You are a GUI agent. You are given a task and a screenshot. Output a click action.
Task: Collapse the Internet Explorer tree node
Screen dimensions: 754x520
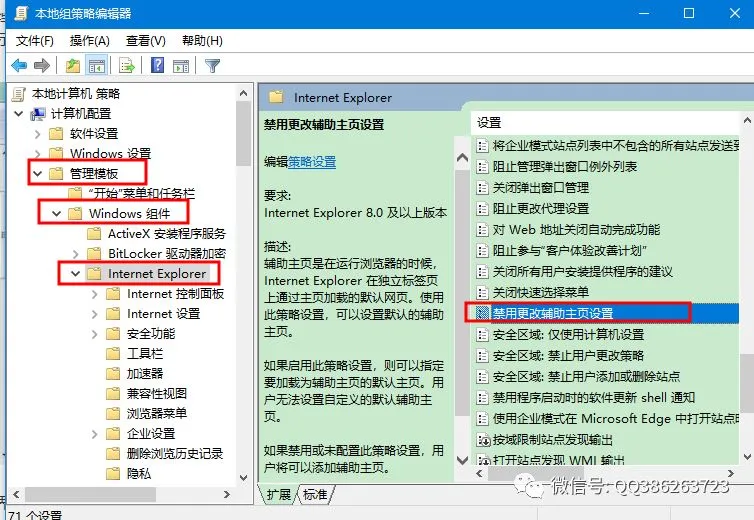coord(75,274)
